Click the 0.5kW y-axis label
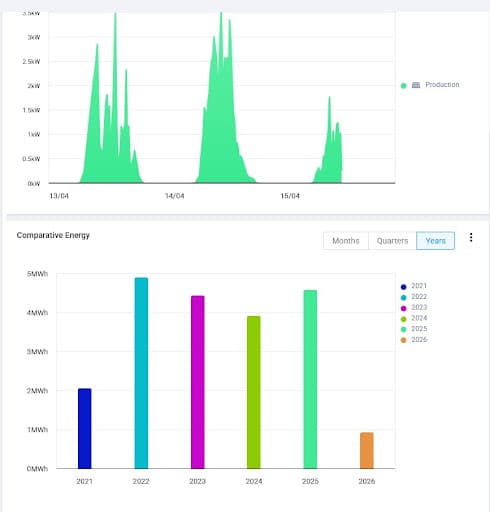Viewport: 490px width, 512px height. [x=31, y=159]
